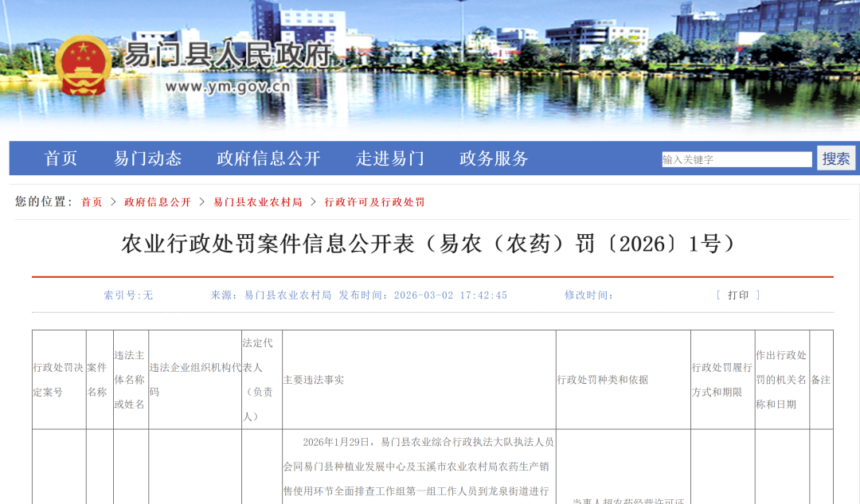Focus the 输入关键字 search field
The image size is (860, 504).
[737, 159]
